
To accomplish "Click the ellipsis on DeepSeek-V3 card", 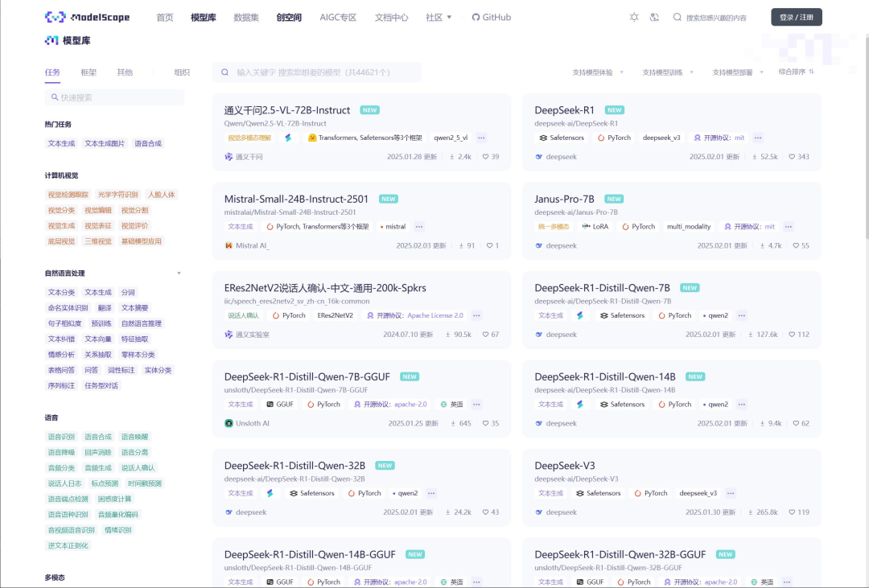I will pos(731,492).
